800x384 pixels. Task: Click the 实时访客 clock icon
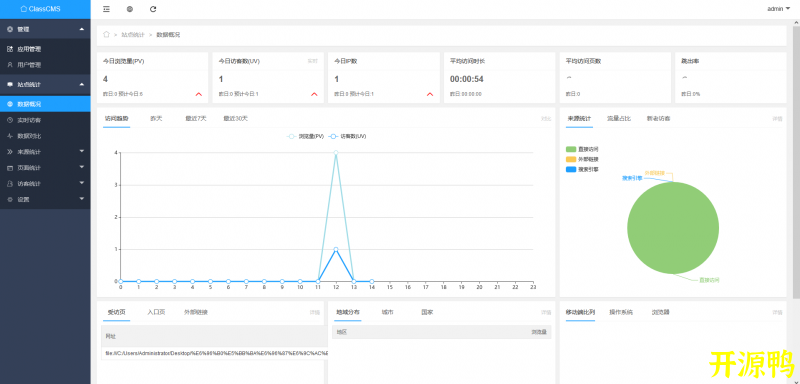(x=10, y=120)
